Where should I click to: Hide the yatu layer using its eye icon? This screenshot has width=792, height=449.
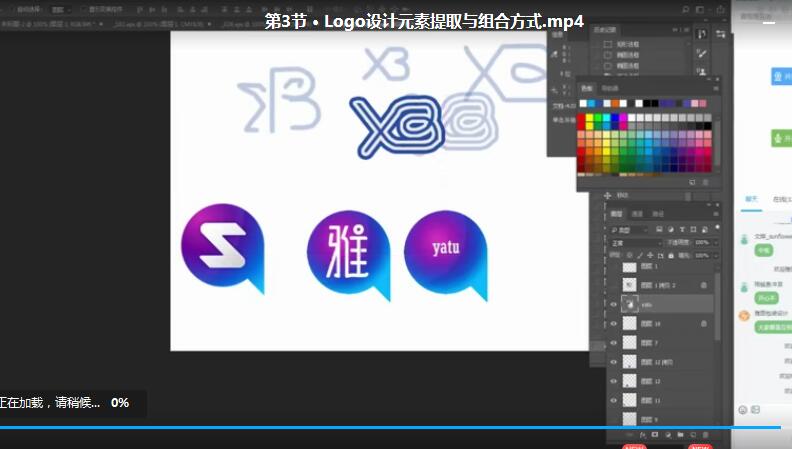click(x=614, y=305)
